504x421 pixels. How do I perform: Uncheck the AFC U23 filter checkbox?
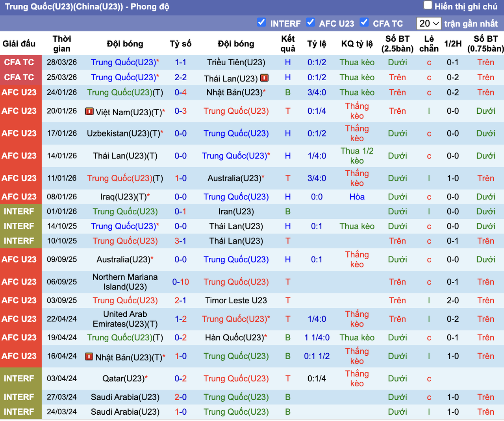[311, 22]
